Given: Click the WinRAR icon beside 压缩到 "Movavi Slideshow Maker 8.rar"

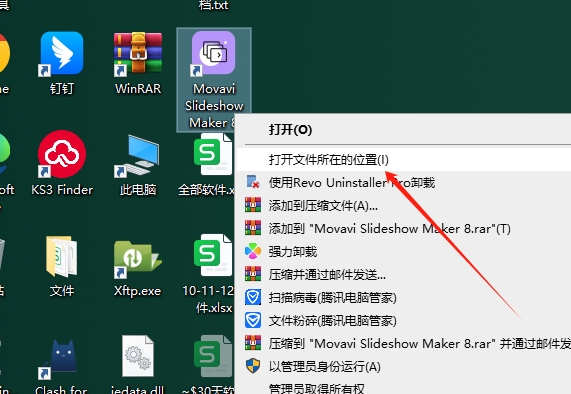Looking at the screenshot, I should (253, 343).
